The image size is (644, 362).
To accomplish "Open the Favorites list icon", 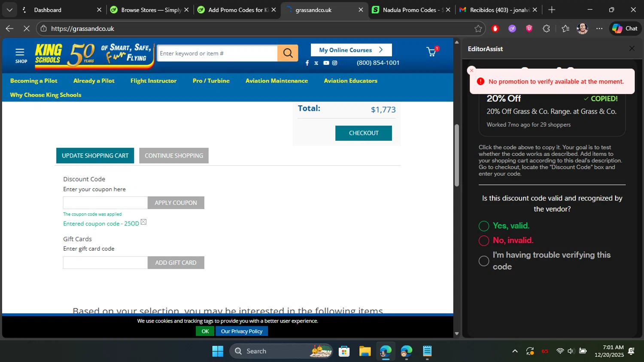I will (565, 28).
